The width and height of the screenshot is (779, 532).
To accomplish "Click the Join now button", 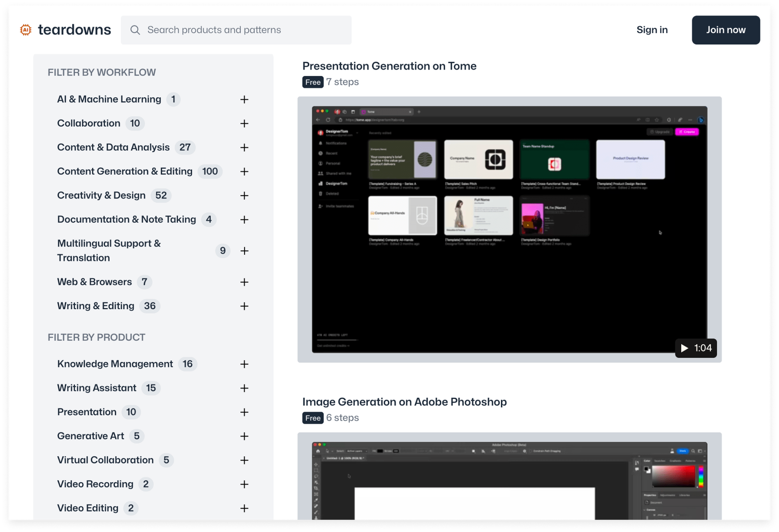I will click(x=725, y=30).
